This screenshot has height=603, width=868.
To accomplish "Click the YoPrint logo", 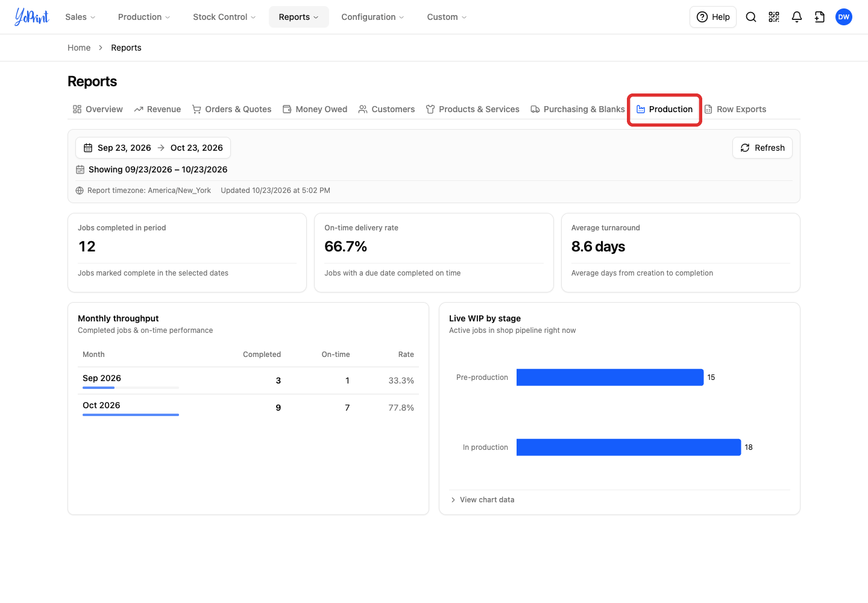I will (x=31, y=17).
